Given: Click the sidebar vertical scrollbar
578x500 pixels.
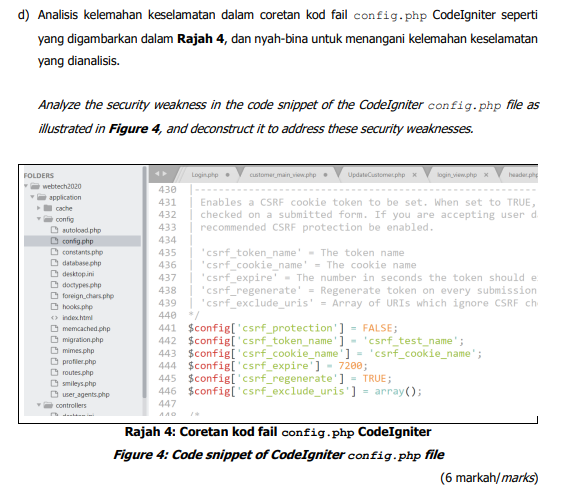Looking at the screenshot, I should click(144, 283).
